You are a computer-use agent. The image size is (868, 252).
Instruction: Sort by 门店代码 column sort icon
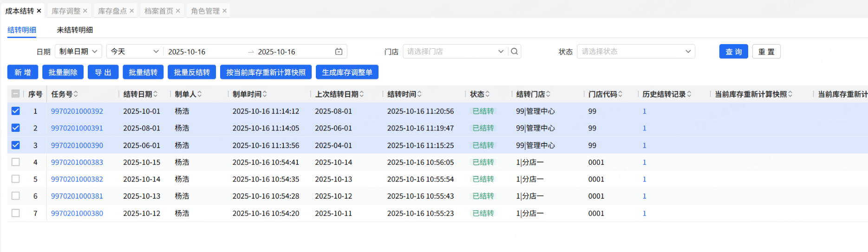[x=620, y=94]
